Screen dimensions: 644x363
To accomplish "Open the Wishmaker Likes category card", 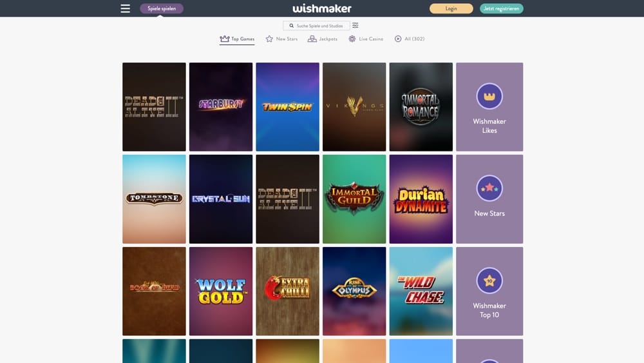I will point(489,107).
